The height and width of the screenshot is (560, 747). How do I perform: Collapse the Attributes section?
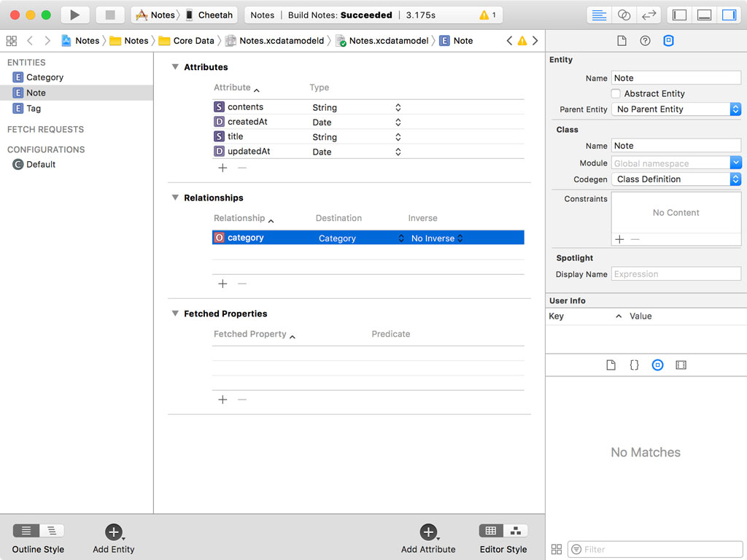pyautogui.click(x=175, y=67)
